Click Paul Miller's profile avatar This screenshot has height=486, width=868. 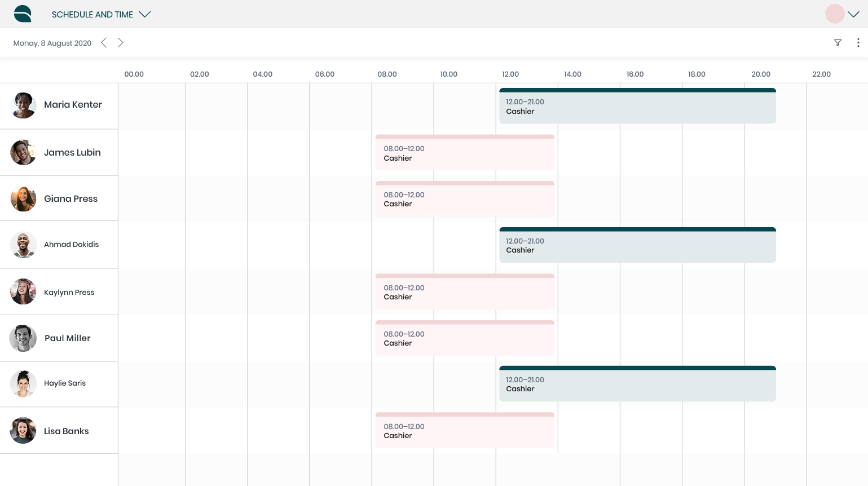click(23, 338)
